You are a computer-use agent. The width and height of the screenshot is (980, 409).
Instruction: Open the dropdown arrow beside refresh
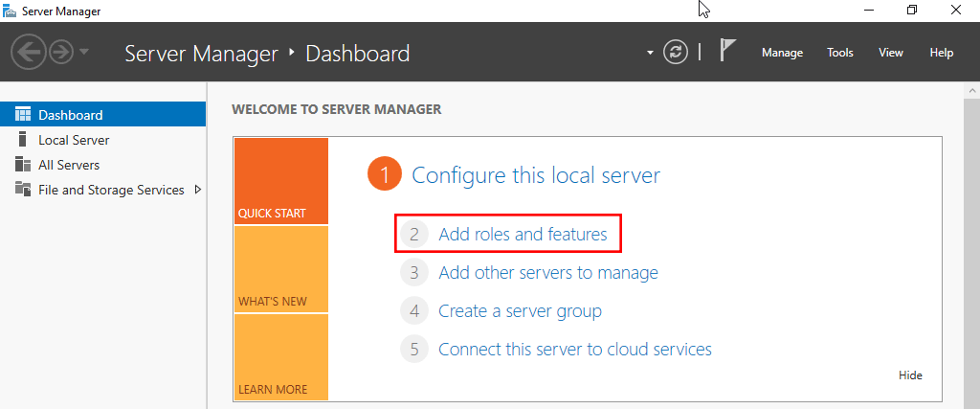pos(650,53)
